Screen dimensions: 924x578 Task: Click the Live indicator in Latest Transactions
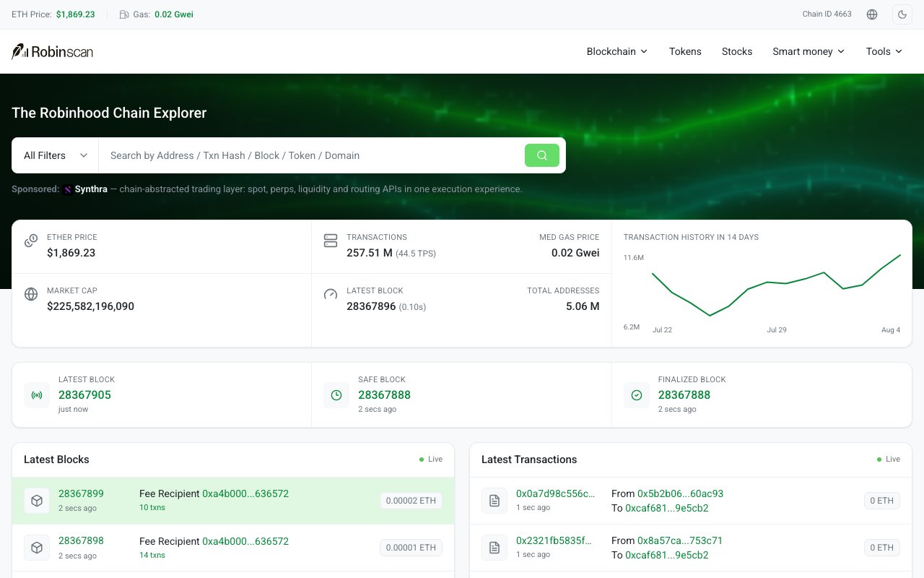tap(889, 460)
